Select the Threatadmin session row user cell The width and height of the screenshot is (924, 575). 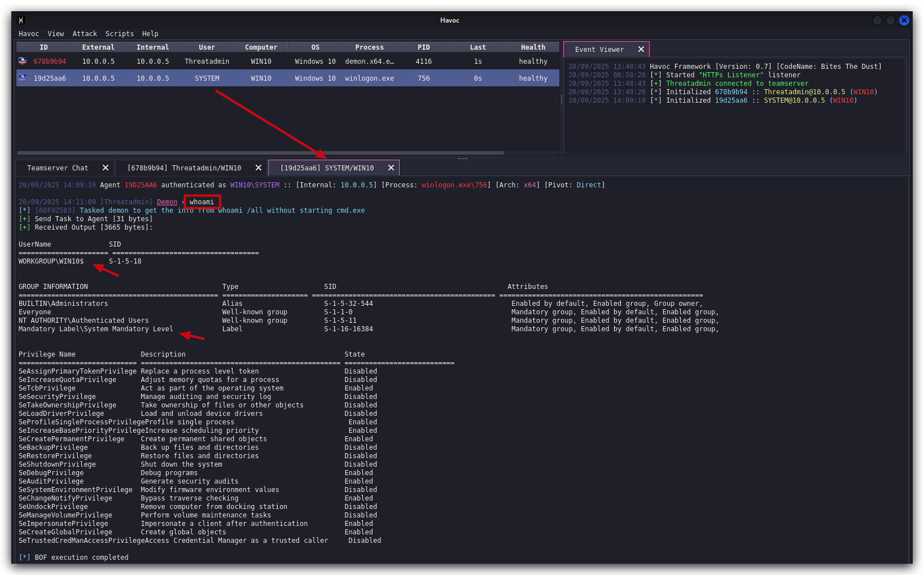(x=207, y=62)
